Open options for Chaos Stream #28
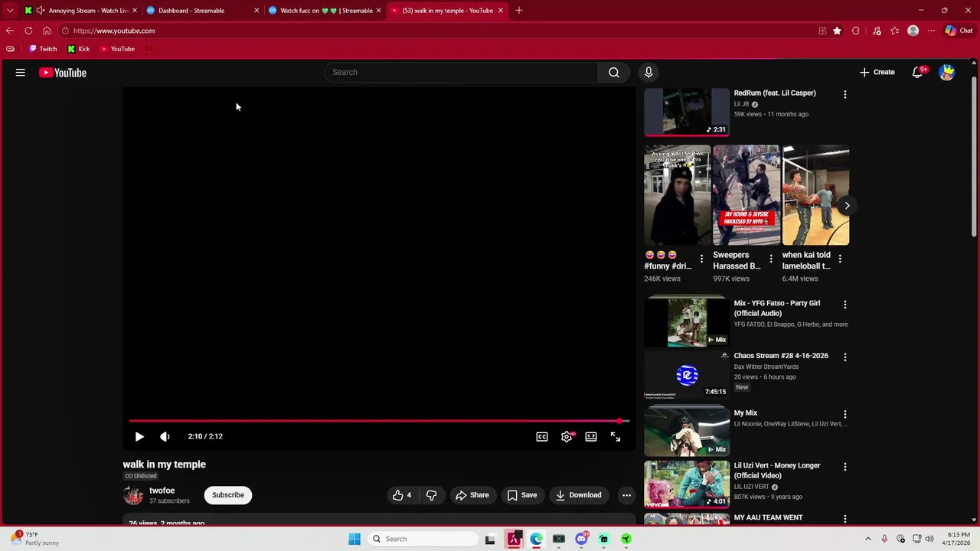 click(x=845, y=357)
